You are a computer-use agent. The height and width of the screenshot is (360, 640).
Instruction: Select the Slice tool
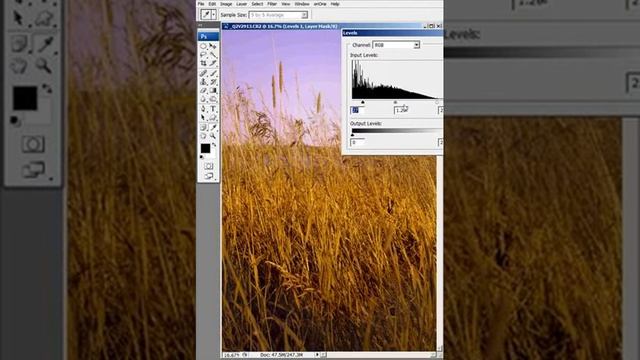(213, 63)
